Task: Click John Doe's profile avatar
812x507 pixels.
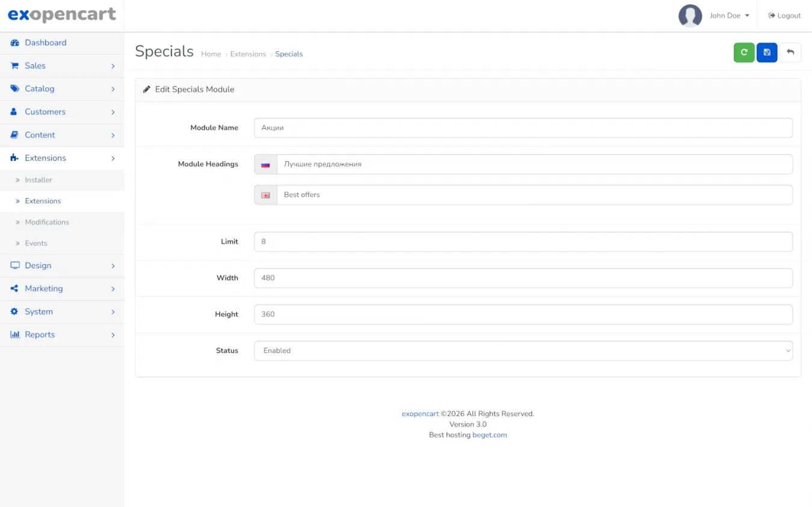Action: (x=690, y=16)
